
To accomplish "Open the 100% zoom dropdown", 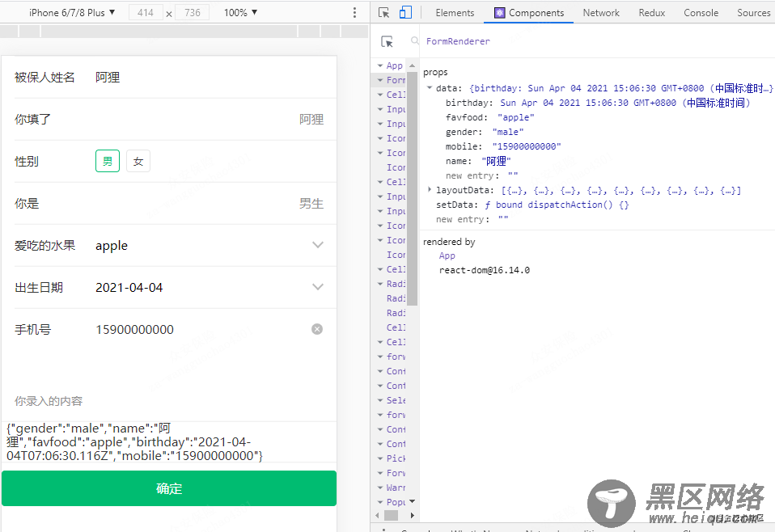I will coord(241,13).
